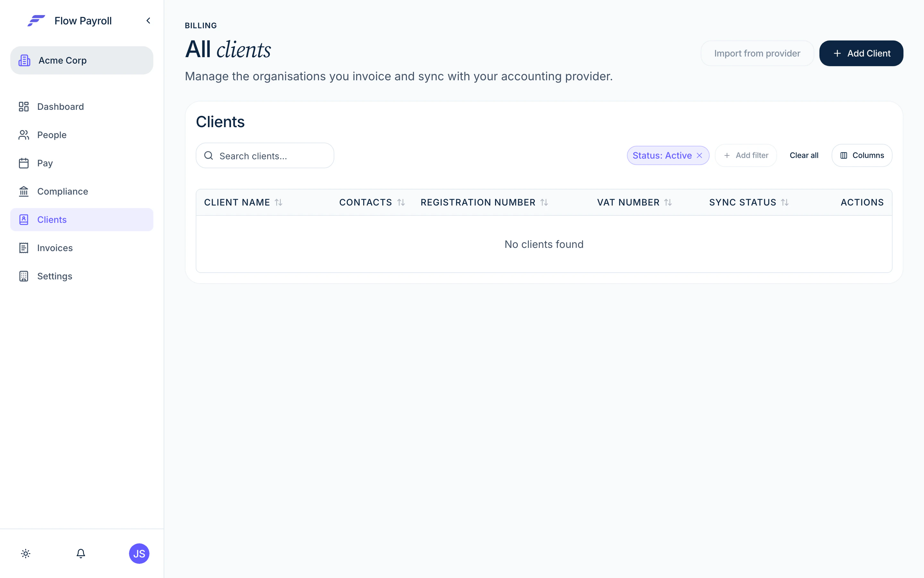This screenshot has height=578, width=924.
Task: Open the JS user avatar menu
Action: point(139,554)
